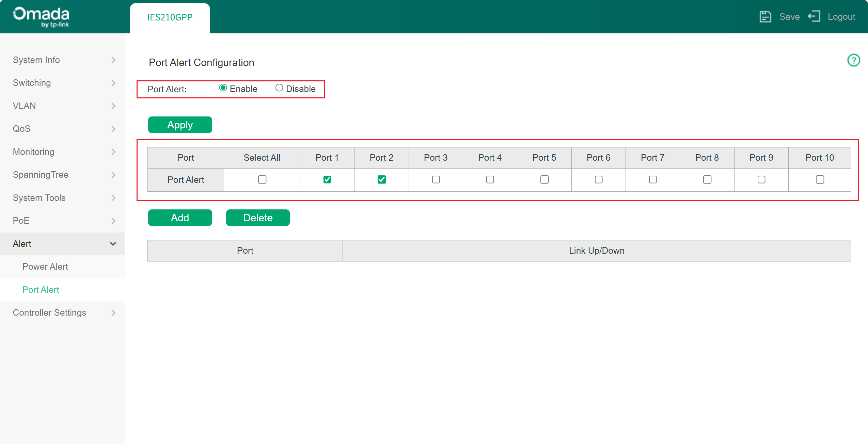This screenshot has width=868, height=444.
Task: Check the Port 10 alert checkbox
Action: (820, 179)
